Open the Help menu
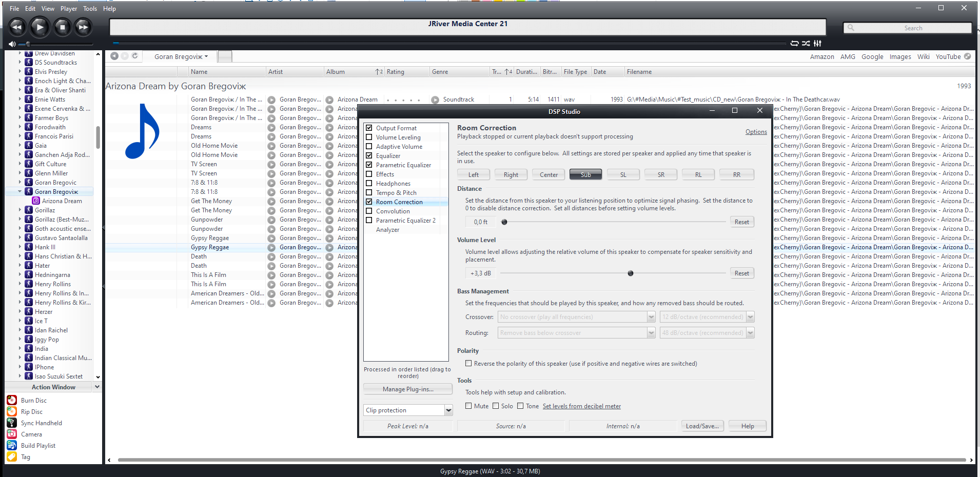 click(109, 9)
